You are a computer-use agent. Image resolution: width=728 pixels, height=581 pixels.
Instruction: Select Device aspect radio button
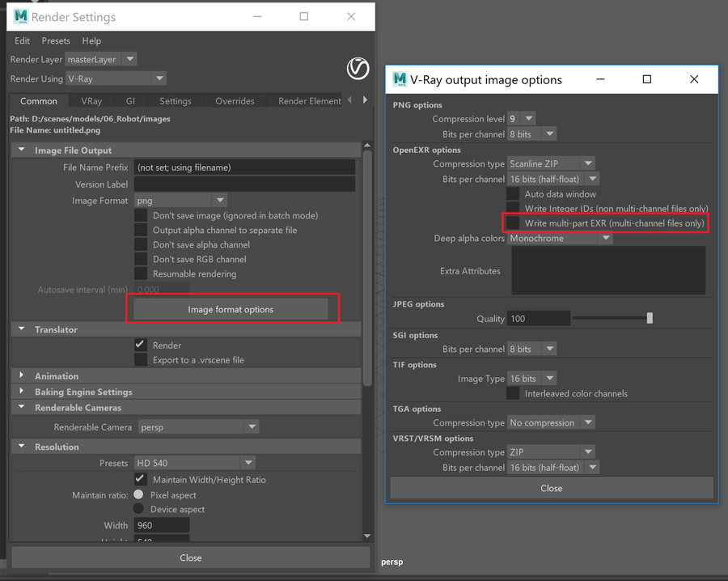(x=138, y=509)
